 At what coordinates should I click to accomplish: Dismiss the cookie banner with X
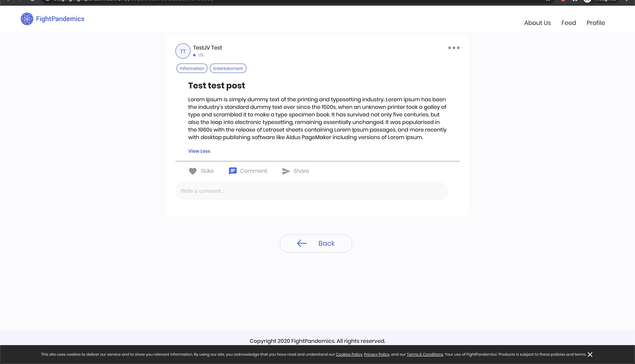coord(590,355)
